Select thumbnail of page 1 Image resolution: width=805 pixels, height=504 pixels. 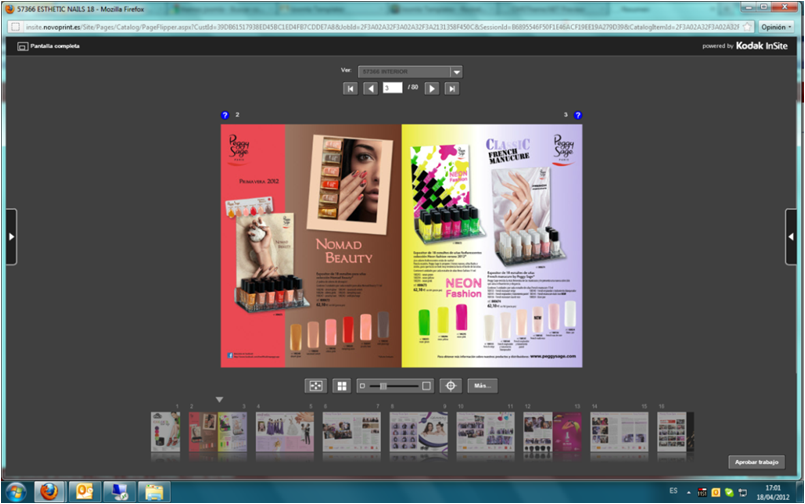click(x=165, y=432)
